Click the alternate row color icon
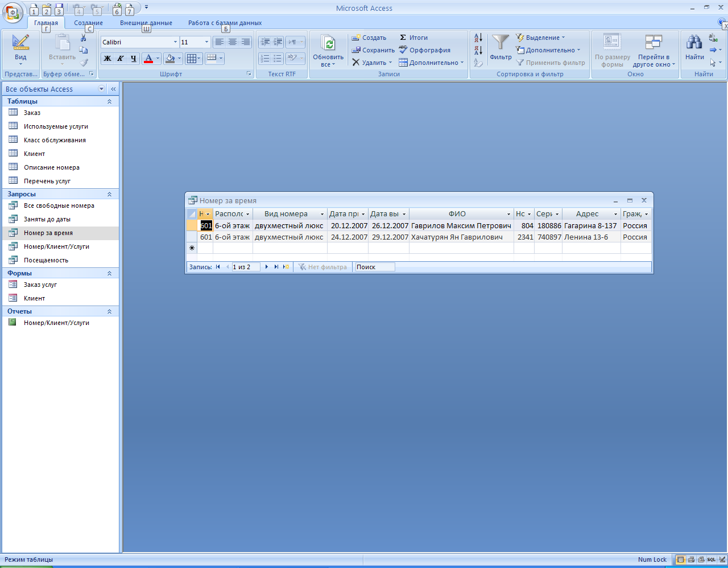Viewport: 728px width, 568px height. (212, 59)
